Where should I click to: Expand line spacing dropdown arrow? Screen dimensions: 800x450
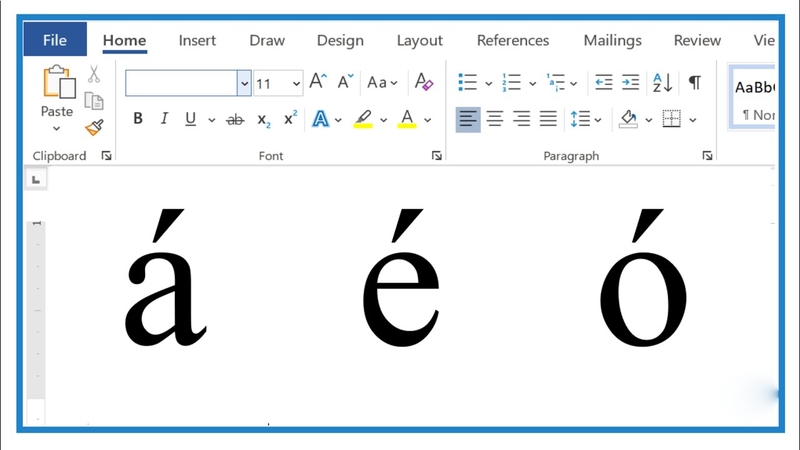[598, 120]
